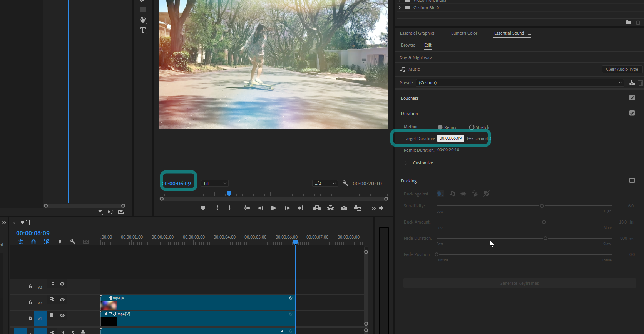Open the Preset (Custom) dropdown
Image resolution: width=644 pixels, height=334 pixels.
tap(519, 83)
